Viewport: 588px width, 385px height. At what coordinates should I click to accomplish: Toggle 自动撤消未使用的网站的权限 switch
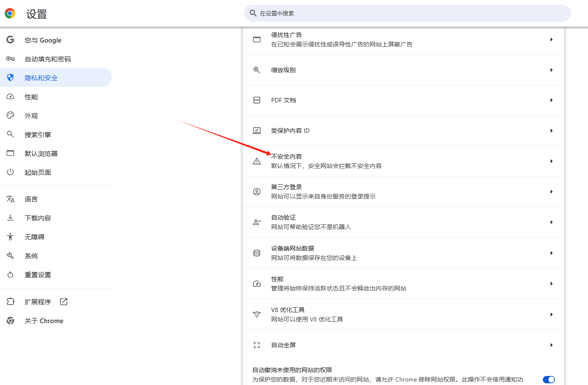(x=549, y=379)
